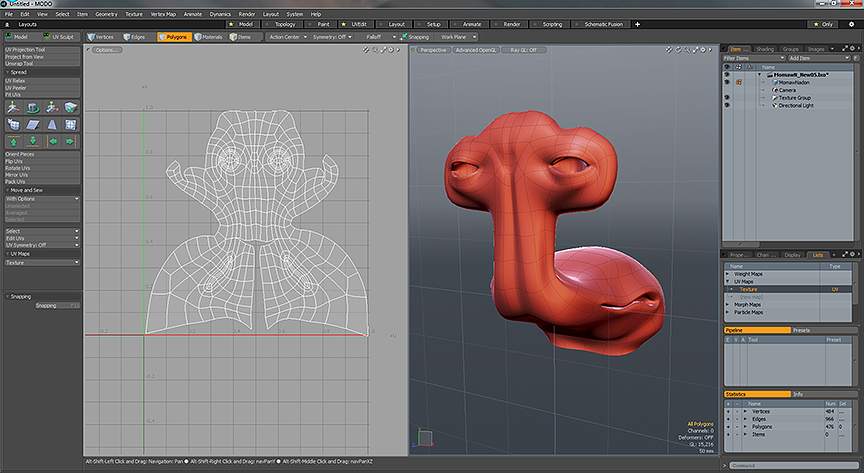864x473 pixels.
Task: Click the Pack UVs button
Action: point(42,181)
